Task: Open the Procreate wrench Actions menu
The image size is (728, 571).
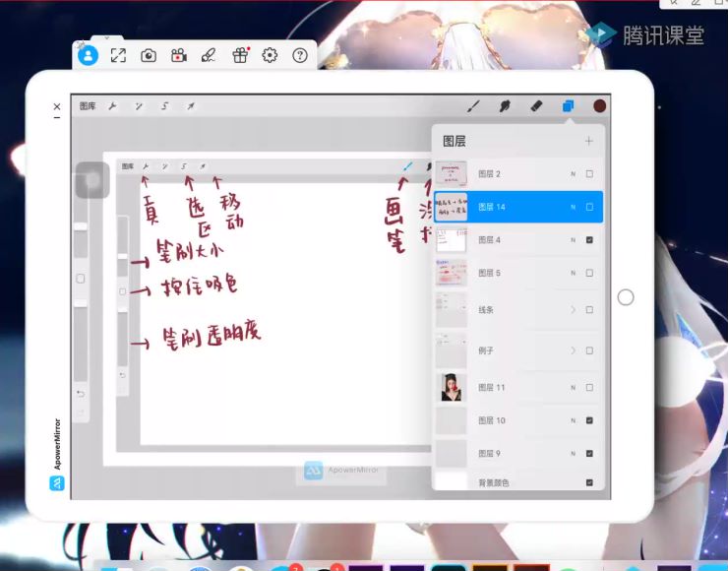Action: point(112,106)
